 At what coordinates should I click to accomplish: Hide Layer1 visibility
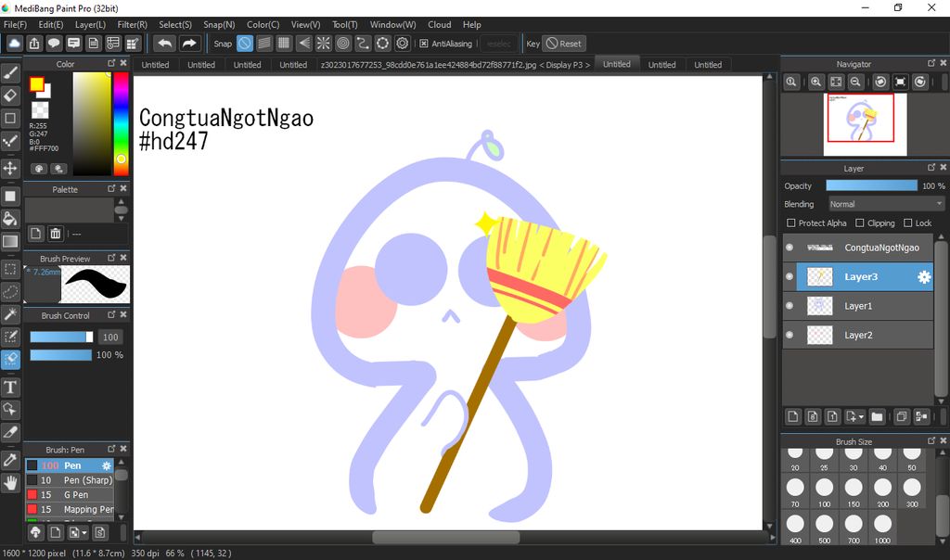coord(790,306)
